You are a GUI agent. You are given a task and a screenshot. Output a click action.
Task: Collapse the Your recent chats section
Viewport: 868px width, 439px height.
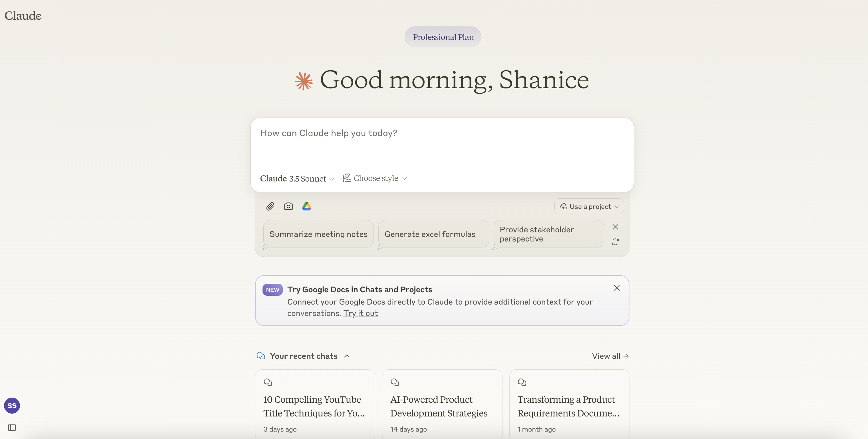(x=347, y=356)
